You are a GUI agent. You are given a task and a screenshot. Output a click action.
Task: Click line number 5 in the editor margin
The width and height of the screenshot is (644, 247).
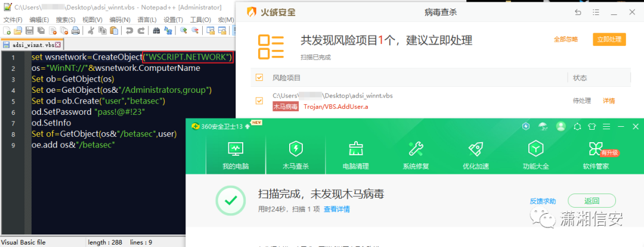[x=14, y=101]
